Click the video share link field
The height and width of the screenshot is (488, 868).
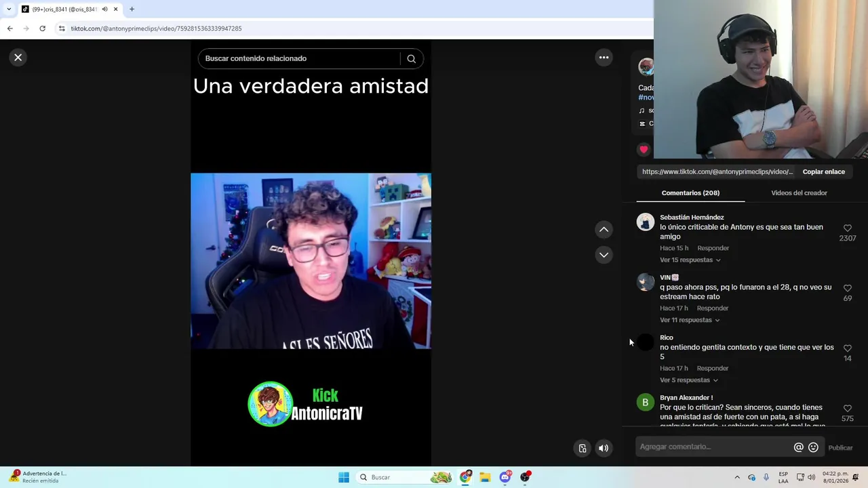click(x=717, y=172)
